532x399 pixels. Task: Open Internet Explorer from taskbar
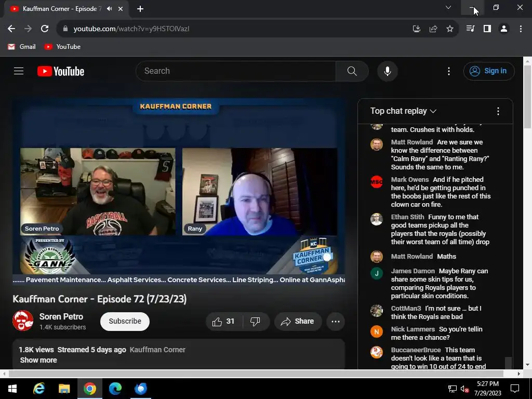click(38, 389)
